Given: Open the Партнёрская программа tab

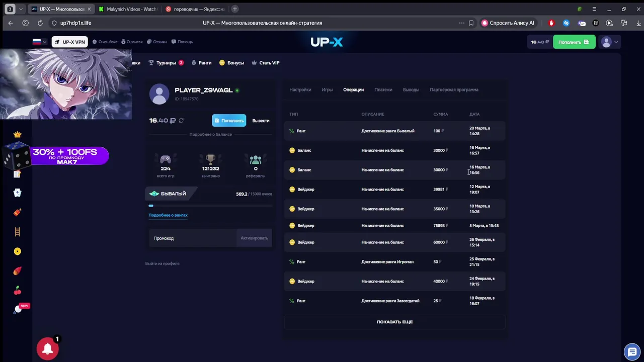Looking at the screenshot, I should (x=454, y=89).
